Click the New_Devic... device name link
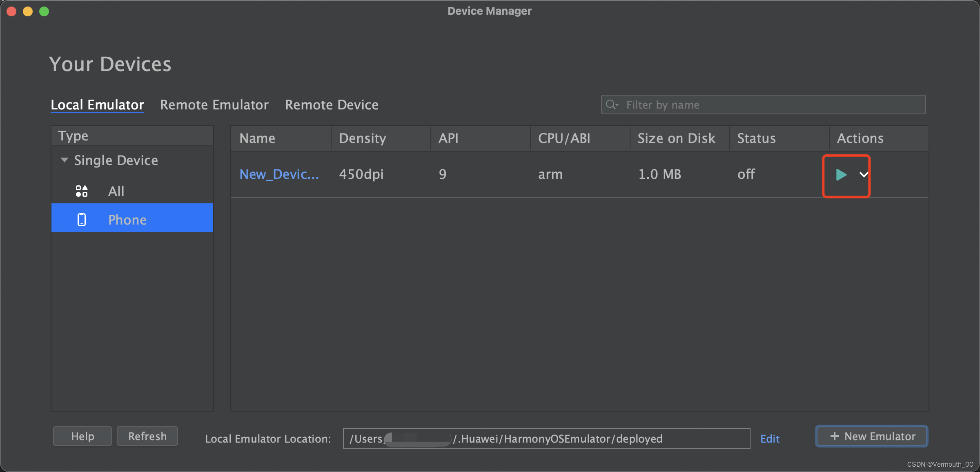The image size is (980, 472). click(x=279, y=174)
